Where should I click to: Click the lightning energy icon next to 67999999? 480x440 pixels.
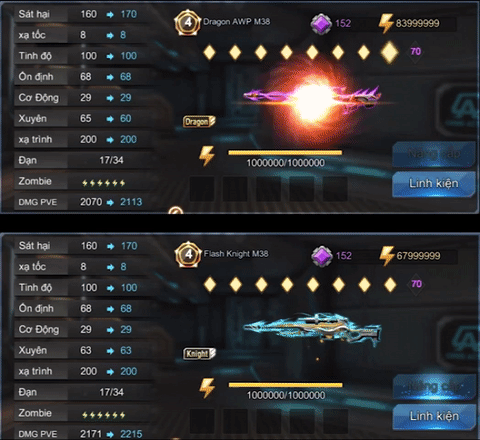point(387,256)
